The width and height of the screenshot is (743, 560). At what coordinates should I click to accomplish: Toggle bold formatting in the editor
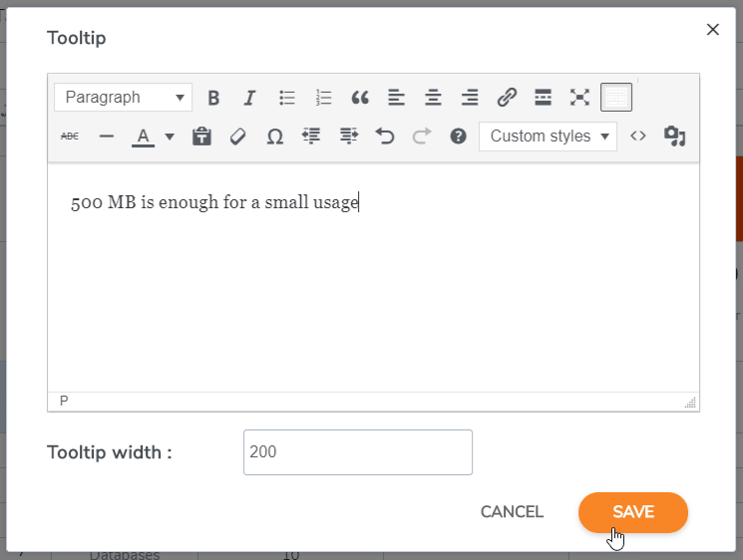213,98
